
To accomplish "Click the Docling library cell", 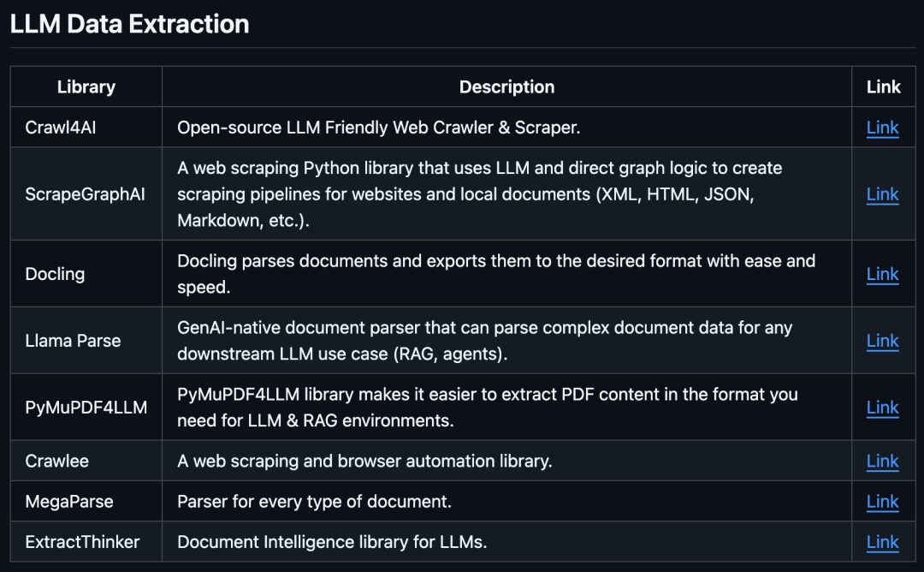I will (56, 274).
